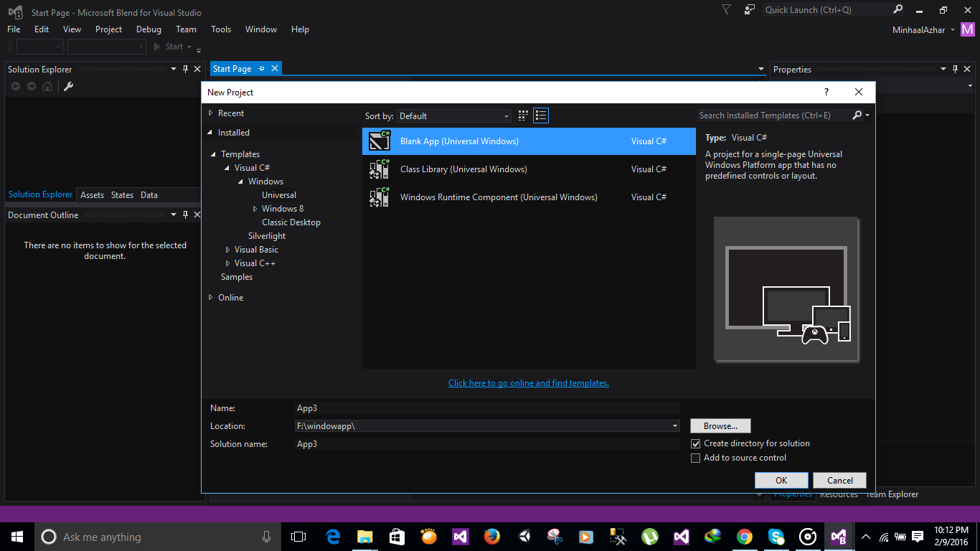The image size is (980, 551).
Task: Click the Quick Launch search magnifier
Action: click(x=898, y=9)
